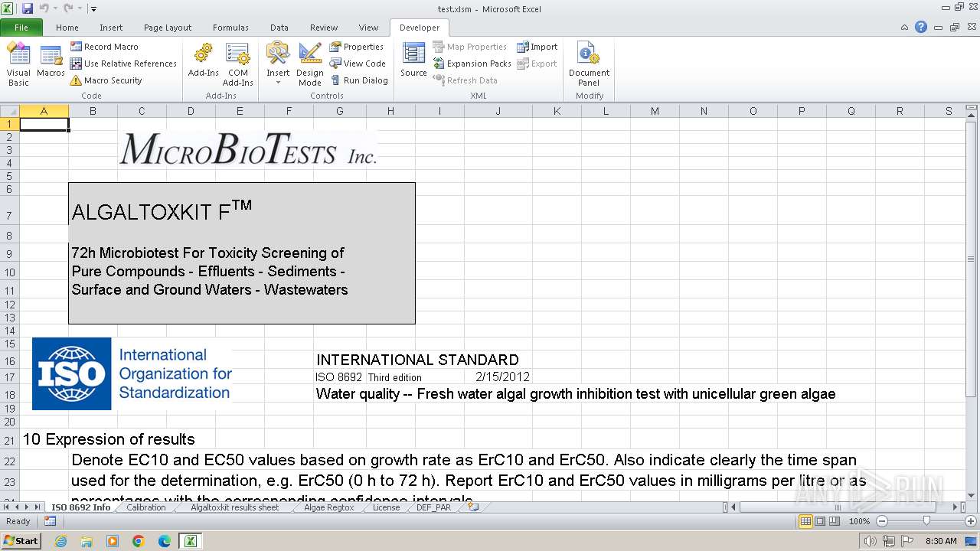
Task: Open the Calibration sheet tab
Action: [146, 507]
